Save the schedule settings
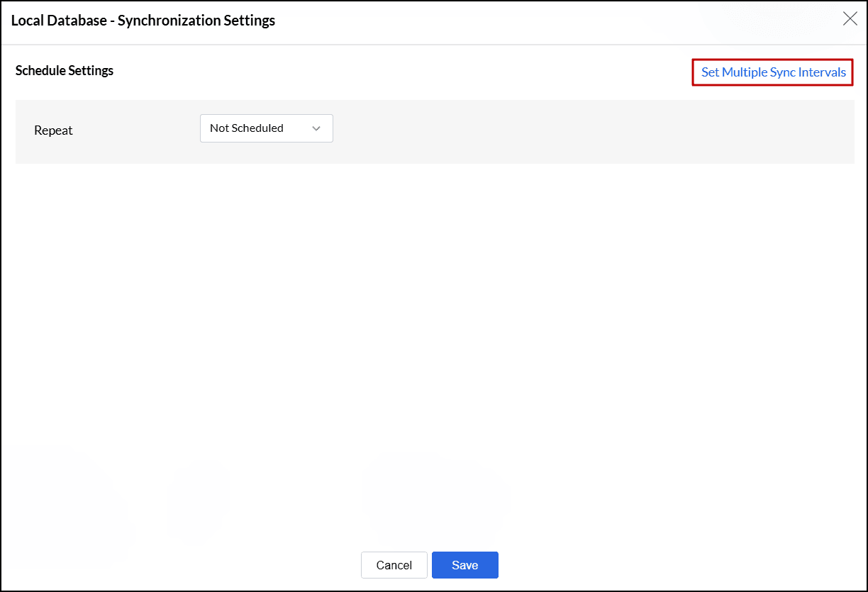 click(x=464, y=565)
